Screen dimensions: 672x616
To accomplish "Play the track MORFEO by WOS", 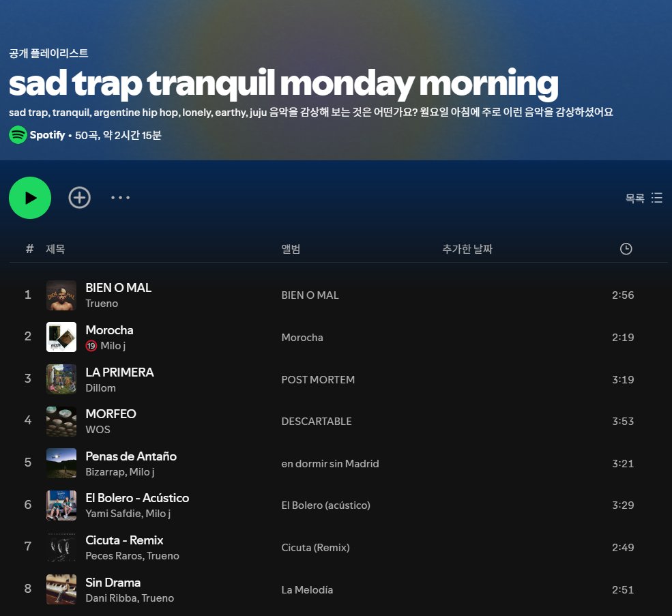I will [111, 413].
